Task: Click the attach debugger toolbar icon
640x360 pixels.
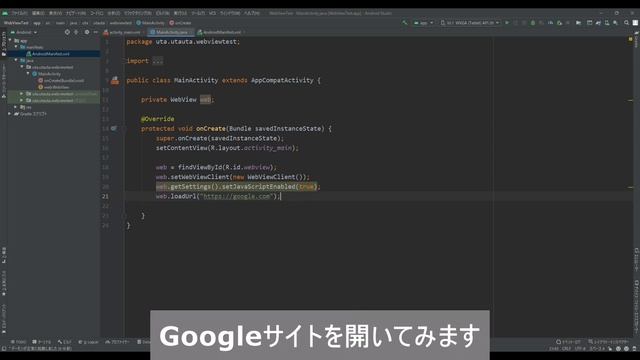Action: pos(559,23)
